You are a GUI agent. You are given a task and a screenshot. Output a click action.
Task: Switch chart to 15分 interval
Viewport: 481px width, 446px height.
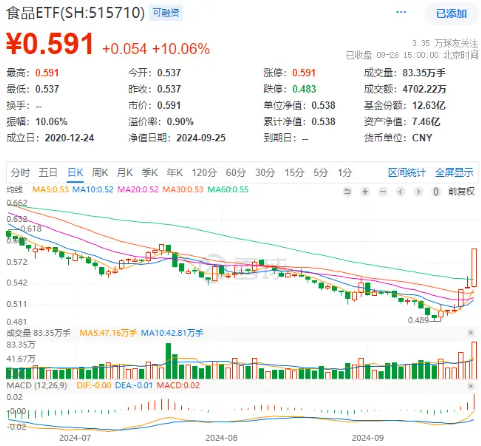pyautogui.click(x=294, y=172)
